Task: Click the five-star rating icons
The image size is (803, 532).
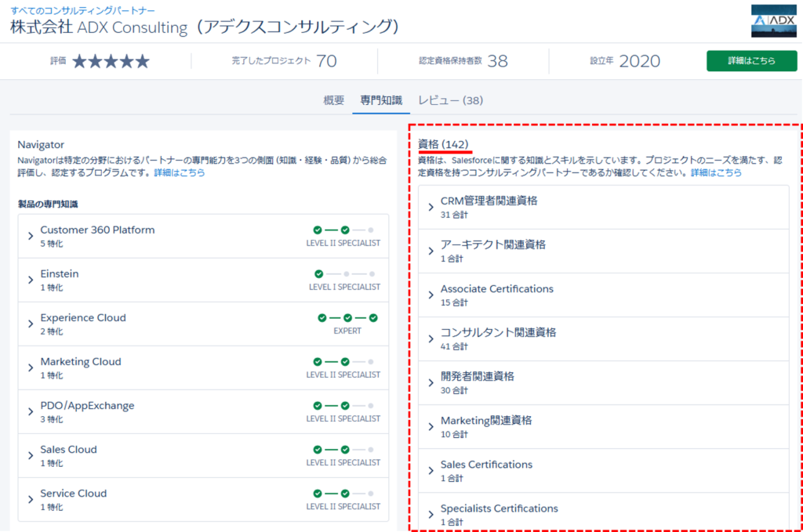Action: (x=111, y=61)
